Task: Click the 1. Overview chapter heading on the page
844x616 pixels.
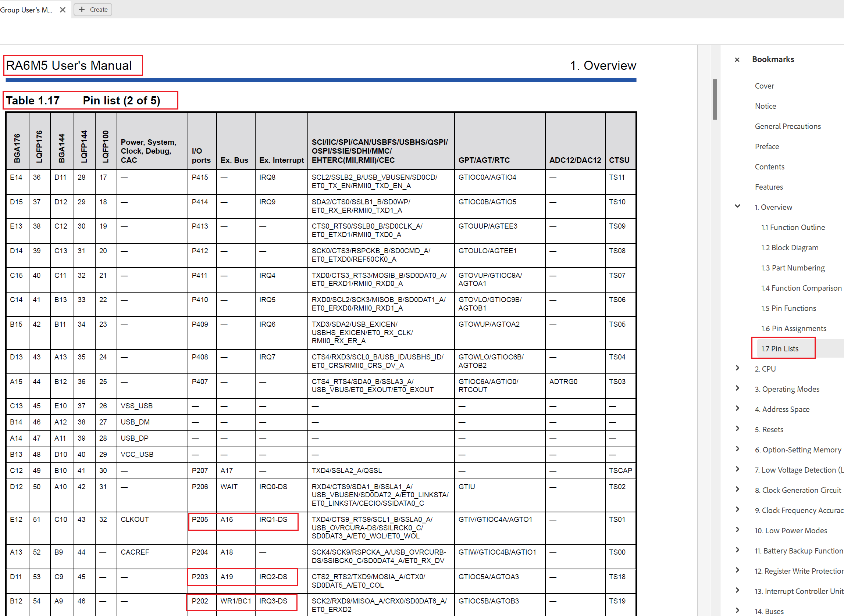Action: [x=603, y=66]
